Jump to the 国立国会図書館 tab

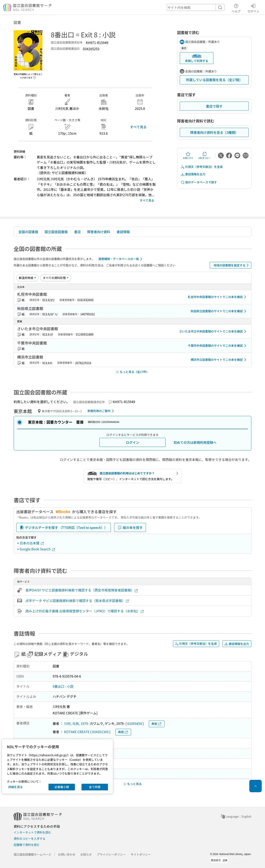click(x=56, y=232)
